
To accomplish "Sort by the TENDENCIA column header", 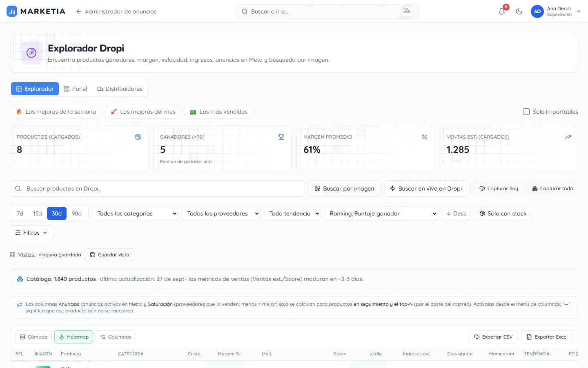I will (x=537, y=354).
